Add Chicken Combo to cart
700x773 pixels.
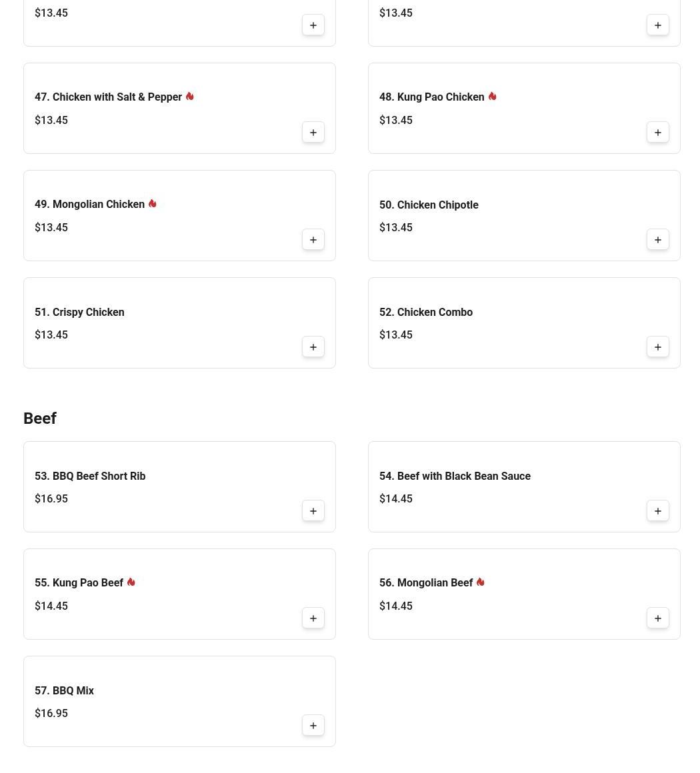[x=658, y=347]
